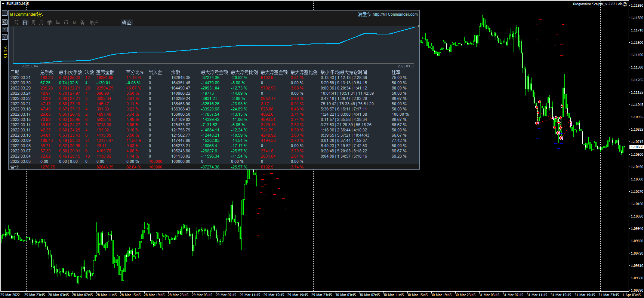Click the 最大浮亏金额 column header
This screenshot has height=298, width=644.
pyautogui.click(x=214, y=72)
